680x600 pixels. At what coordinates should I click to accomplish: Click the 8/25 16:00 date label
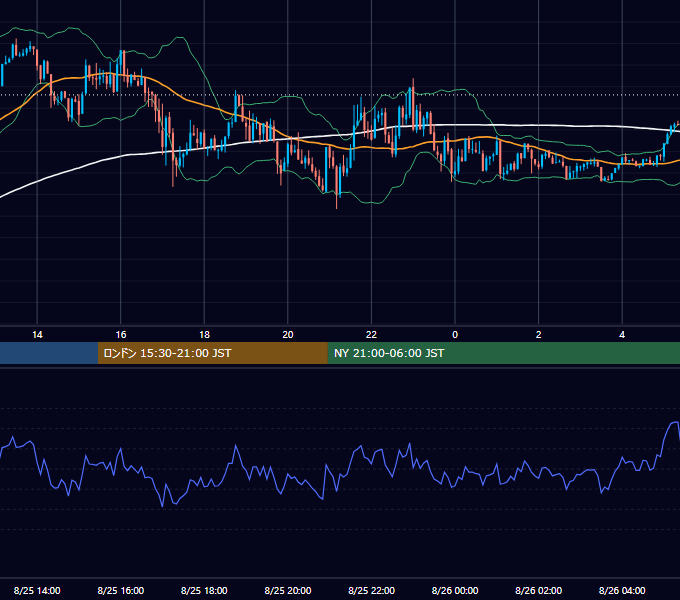[x=121, y=590]
